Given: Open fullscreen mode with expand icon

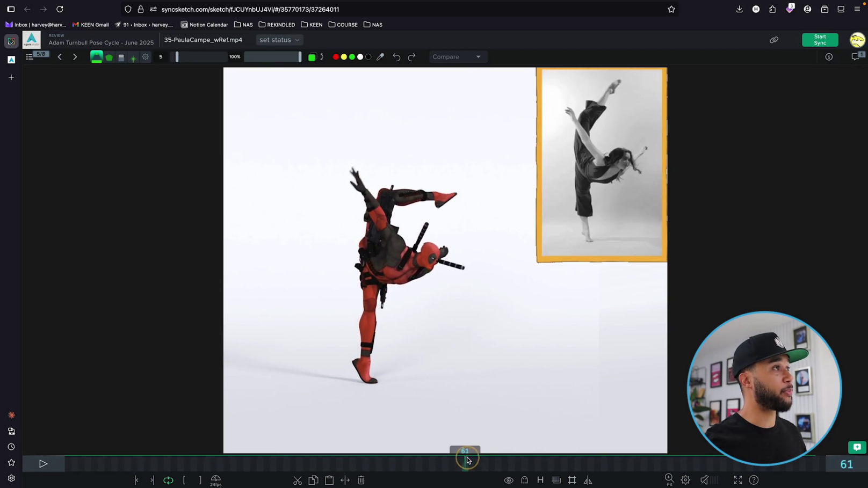Looking at the screenshot, I should (738, 480).
